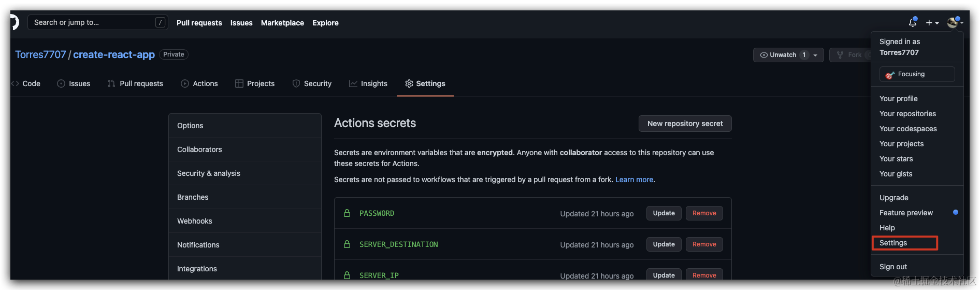Open the plus create-new dropdown
Image resolution: width=980 pixels, height=290 pixels.
932,23
